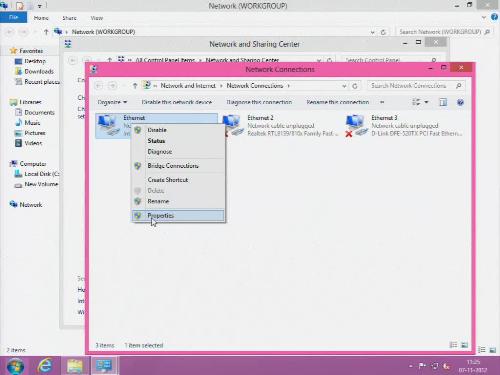
Task: Click the taskbar clock
Action: [x=473, y=366]
